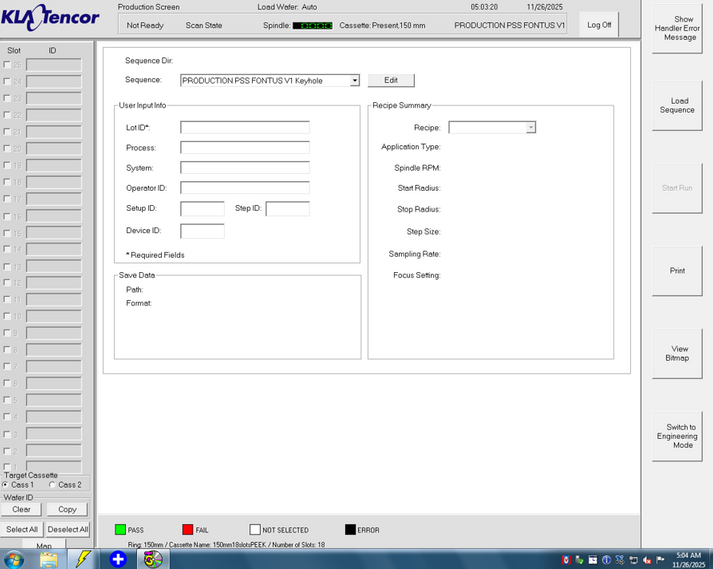Expand the Recipe dropdown
Viewport: 713px width, 569px height.
[531, 128]
